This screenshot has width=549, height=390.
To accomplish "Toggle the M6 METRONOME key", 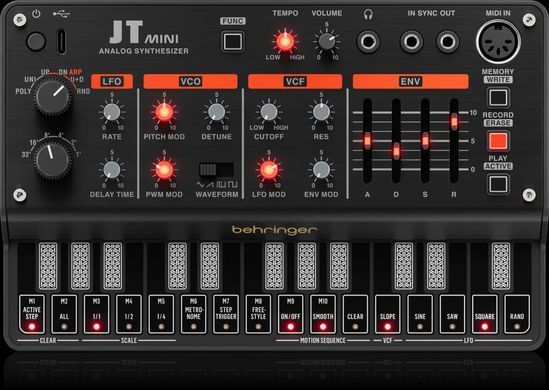I will coord(194,314).
